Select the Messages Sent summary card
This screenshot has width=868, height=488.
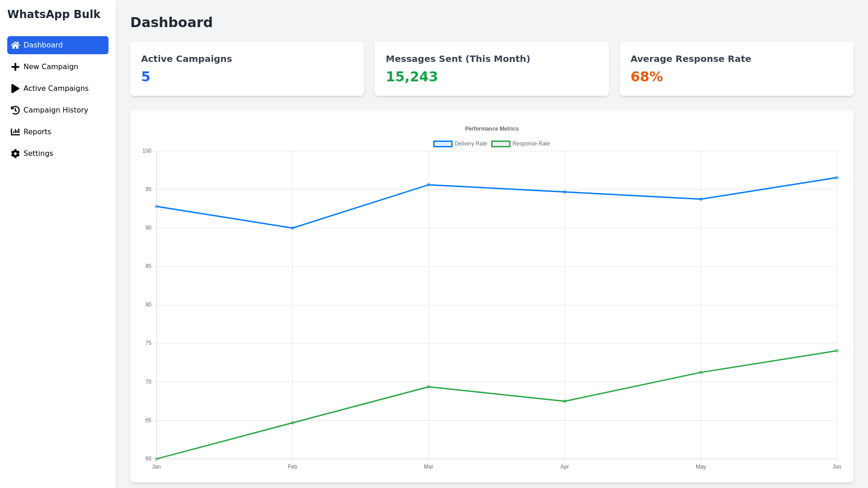[x=491, y=69]
